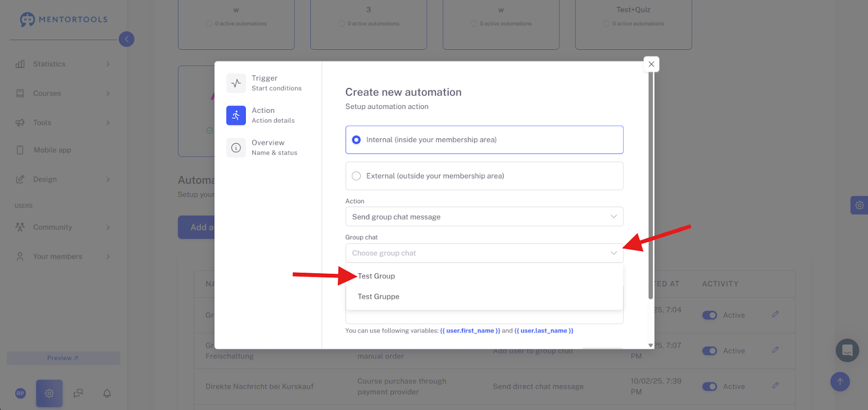This screenshot has height=410, width=868.
Task: Insert the {{ user.last_name }} variable
Action: tap(544, 331)
